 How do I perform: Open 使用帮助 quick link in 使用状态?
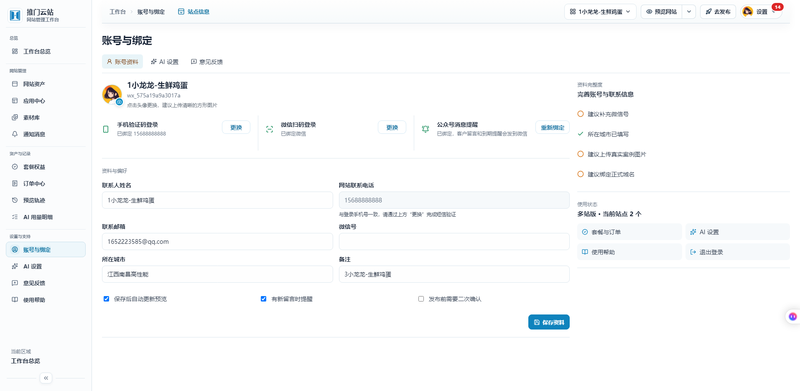coord(630,252)
